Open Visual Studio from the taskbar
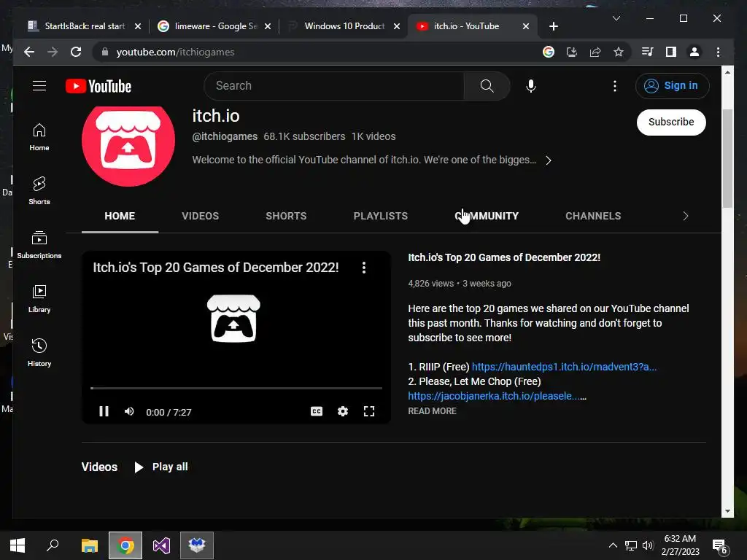 point(161,545)
